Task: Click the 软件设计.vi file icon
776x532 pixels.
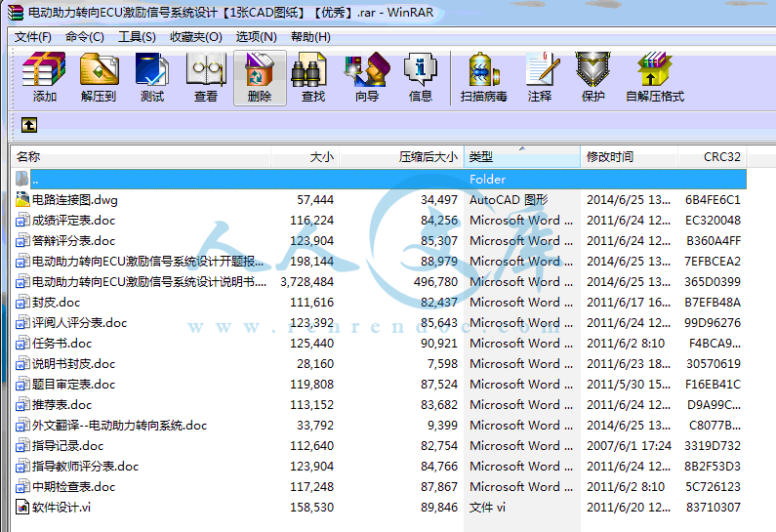Action: tap(22, 508)
